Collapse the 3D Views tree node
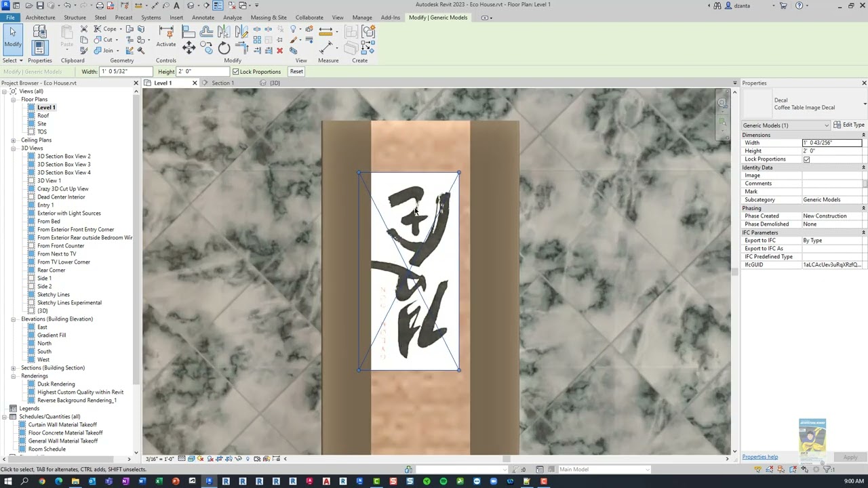The image size is (868, 488). tap(14, 148)
